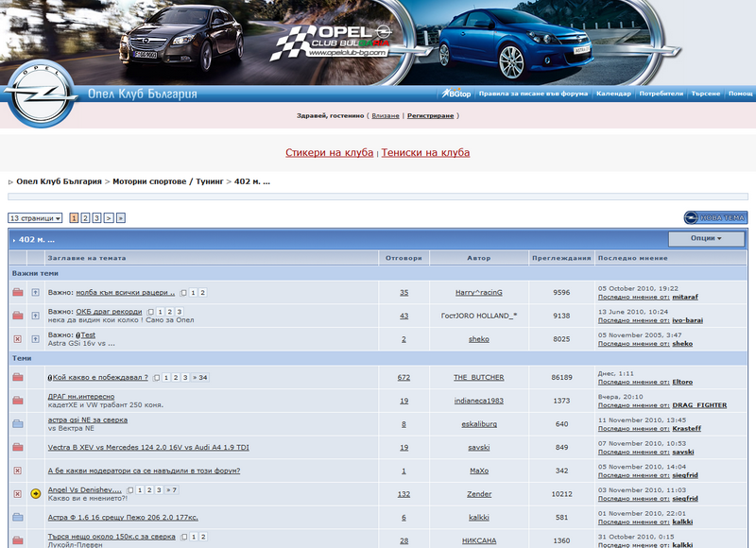The width and height of the screenshot is (756, 548).
Task: Jump to last page with '»' button
Action: click(121, 218)
